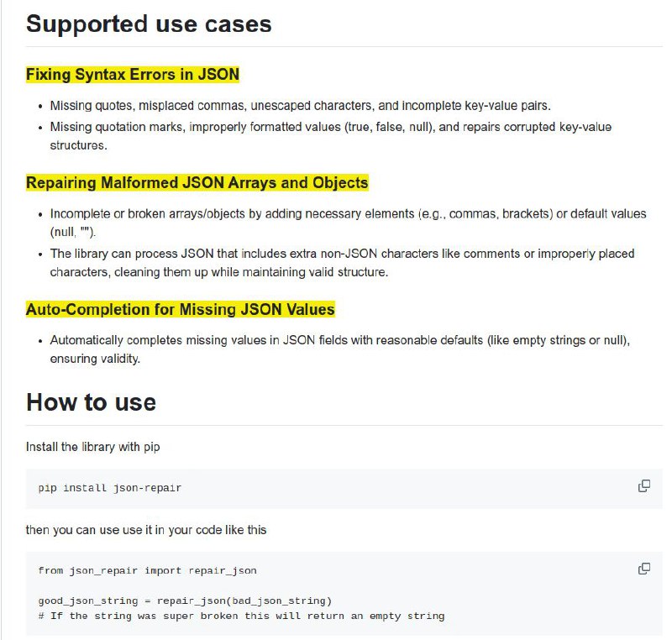Copy the pip install json-repair command
The image size is (672, 640).
tap(644, 486)
